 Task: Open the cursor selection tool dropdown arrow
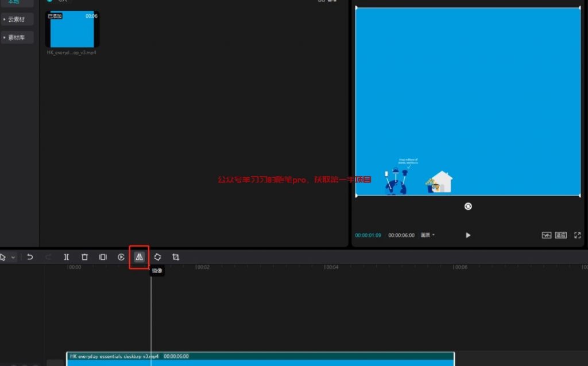(x=13, y=257)
